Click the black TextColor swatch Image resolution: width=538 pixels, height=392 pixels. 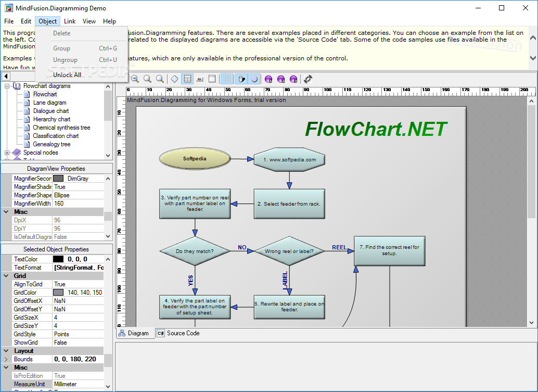(x=58, y=259)
